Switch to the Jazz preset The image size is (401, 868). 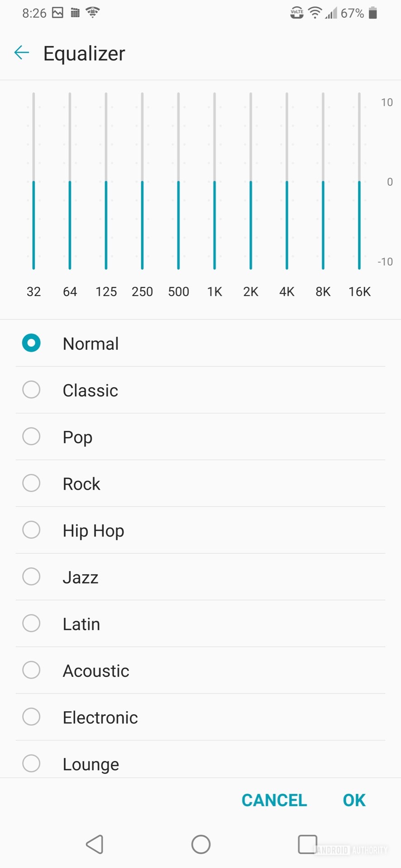pyautogui.click(x=31, y=577)
